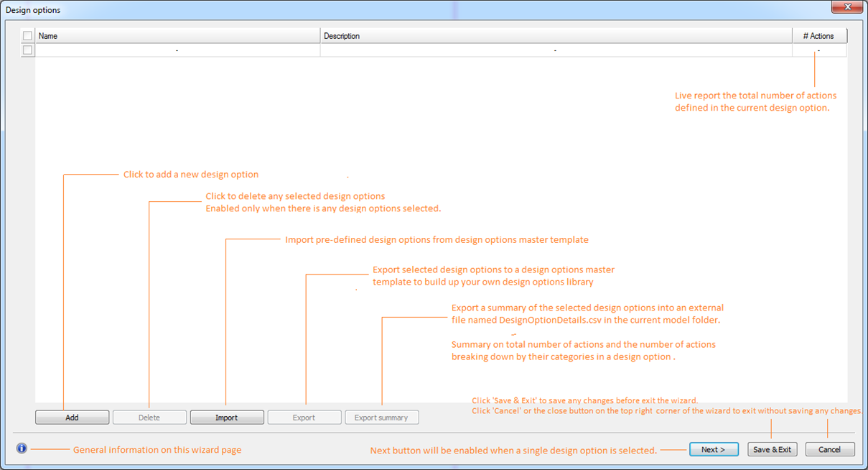The image size is (868, 470).
Task: Select the Description cell in the first row
Action: [556, 50]
